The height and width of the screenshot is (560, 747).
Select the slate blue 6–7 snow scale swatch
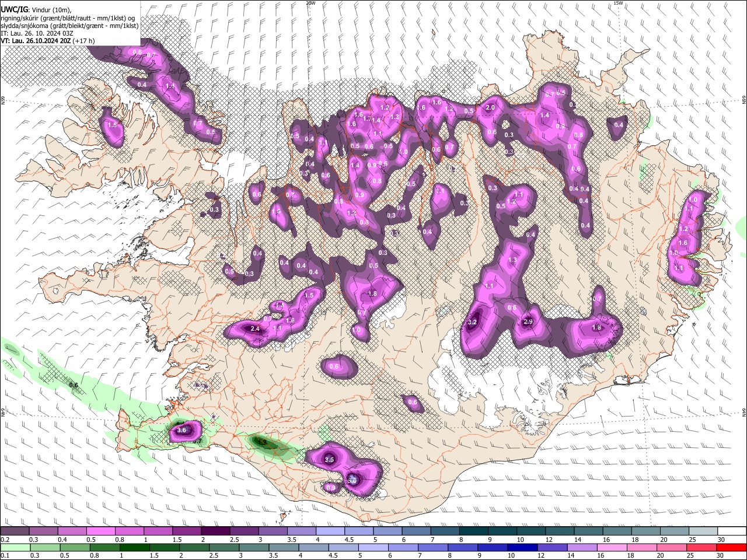pos(417,531)
